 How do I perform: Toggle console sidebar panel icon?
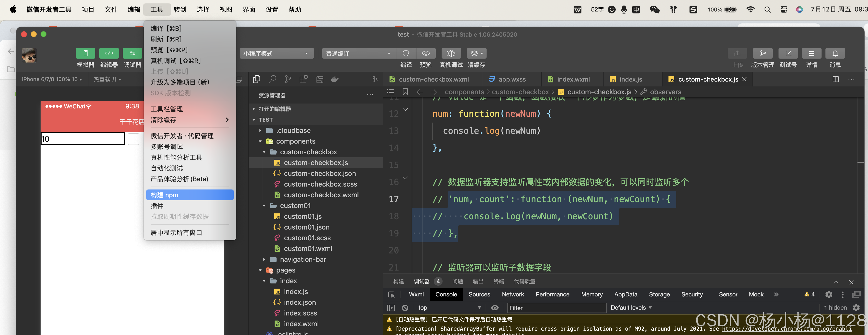[391, 308]
